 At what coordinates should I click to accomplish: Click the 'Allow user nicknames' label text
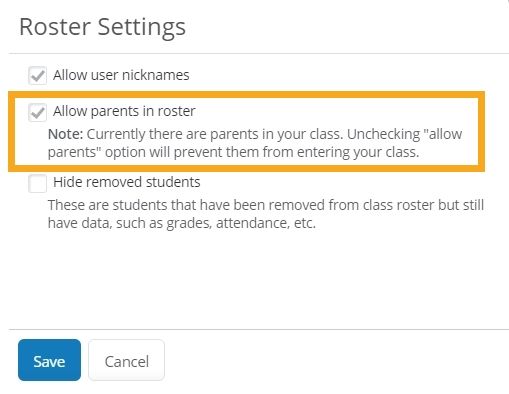click(x=121, y=75)
